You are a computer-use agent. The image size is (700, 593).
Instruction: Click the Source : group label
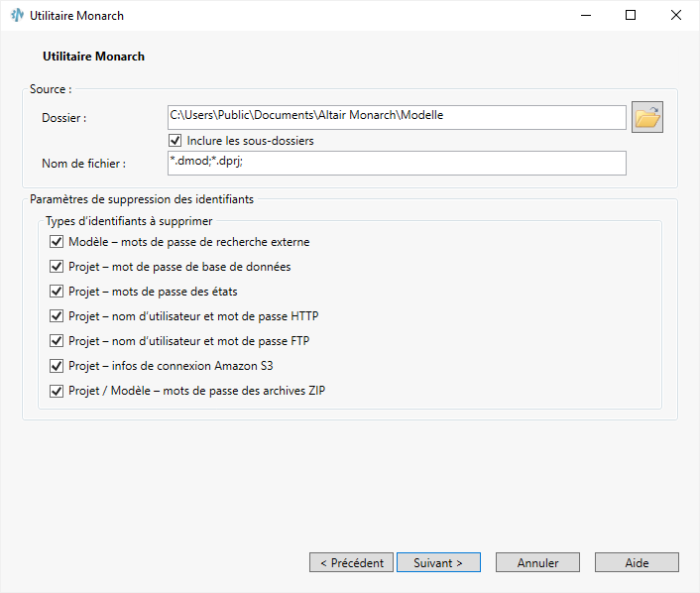tap(51, 89)
